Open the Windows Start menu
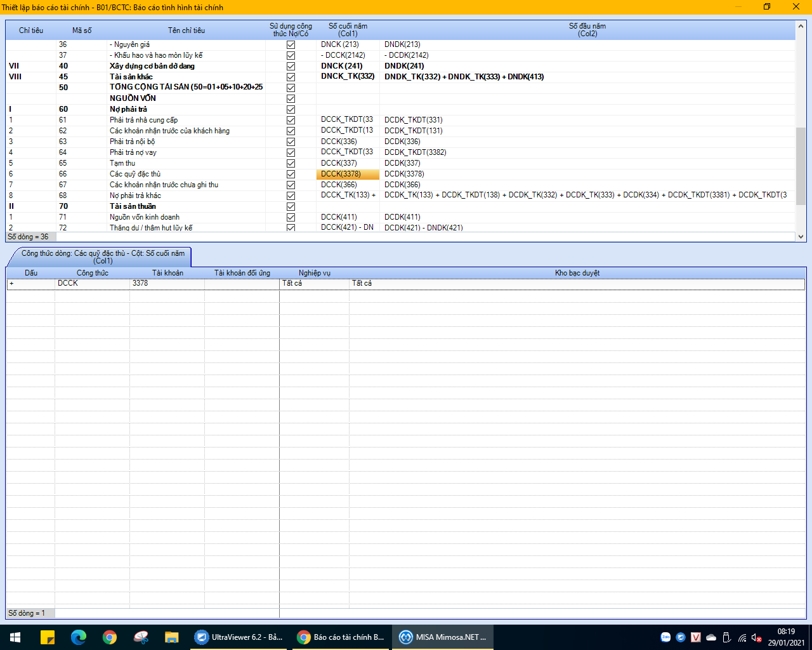Viewport: 812px width, 650px height. pos(15,637)
